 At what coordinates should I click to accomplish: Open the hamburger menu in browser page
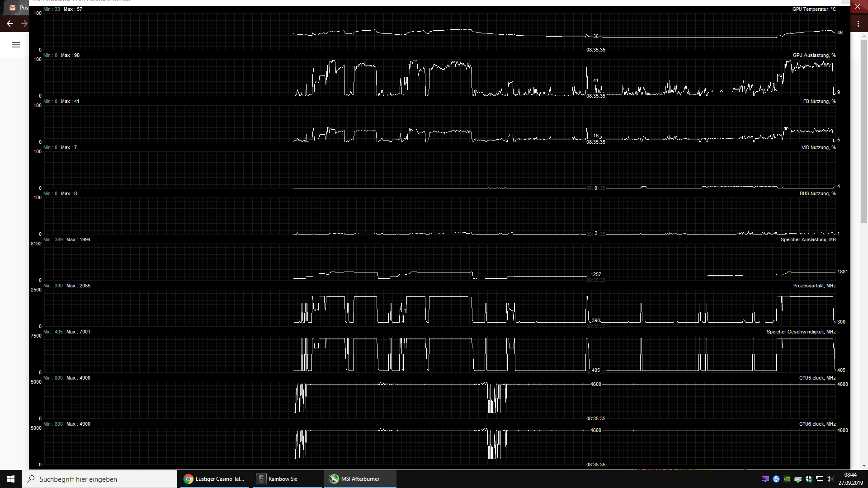point(16,45)
